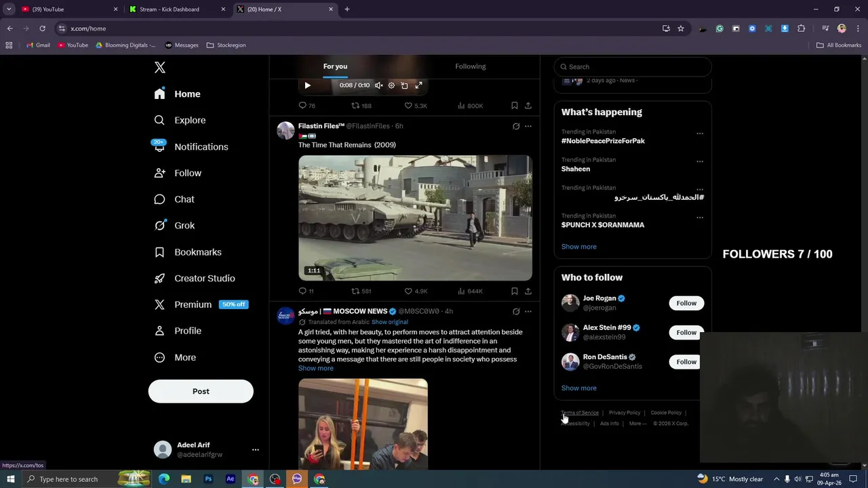Play the top video
This screenshot has height=488, width=868.
[307, 85]
